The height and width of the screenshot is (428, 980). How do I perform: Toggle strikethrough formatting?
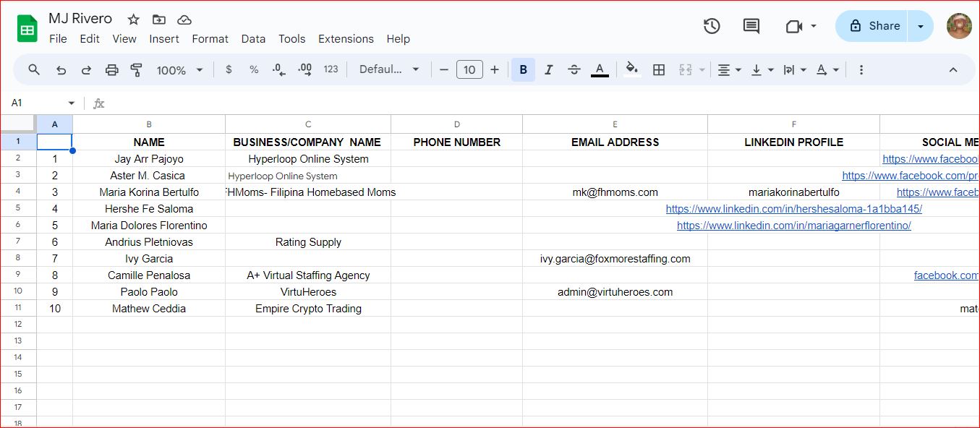574,69
